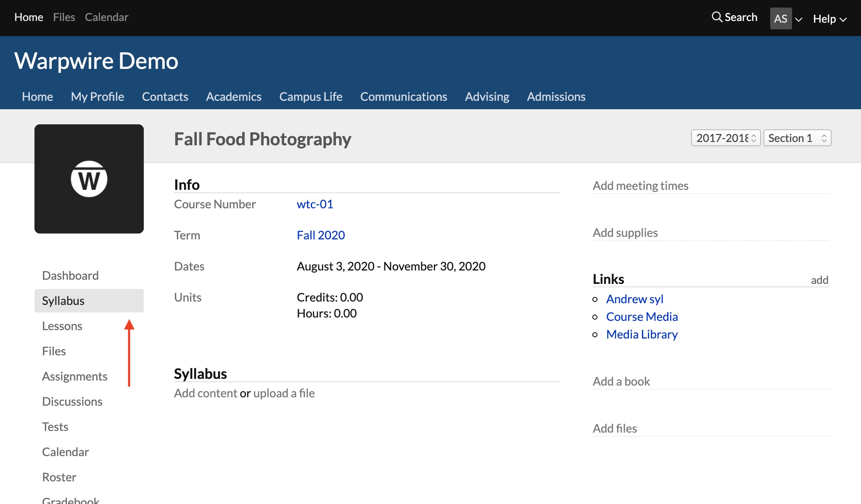The image size is (861, 504).
Task: Open Calendar in the top bar
Action: 106,17
